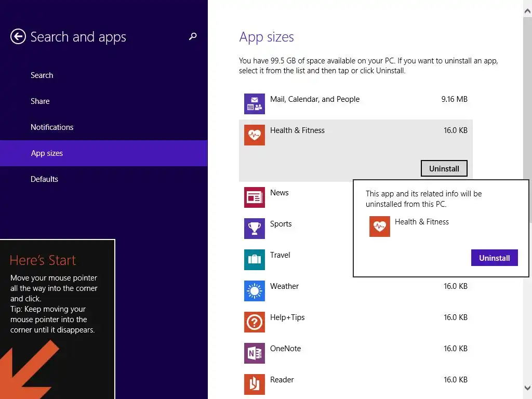The image size is (532, 399).
Task: Select the News app name
Action: [279, 193]
